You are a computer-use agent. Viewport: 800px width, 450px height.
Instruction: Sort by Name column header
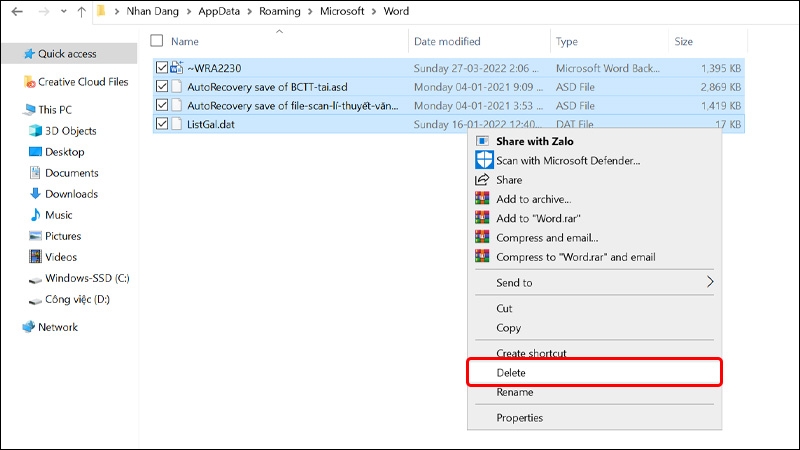(185, 41)
